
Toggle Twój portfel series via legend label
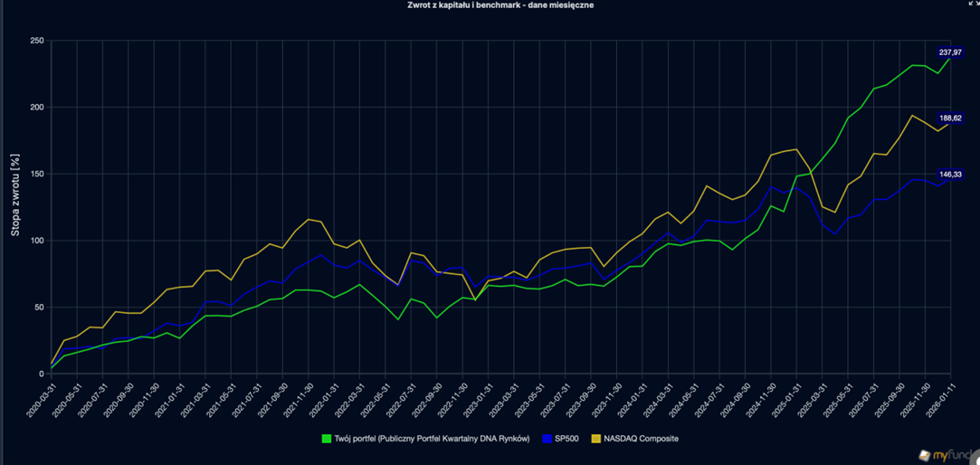coord(431,439)
